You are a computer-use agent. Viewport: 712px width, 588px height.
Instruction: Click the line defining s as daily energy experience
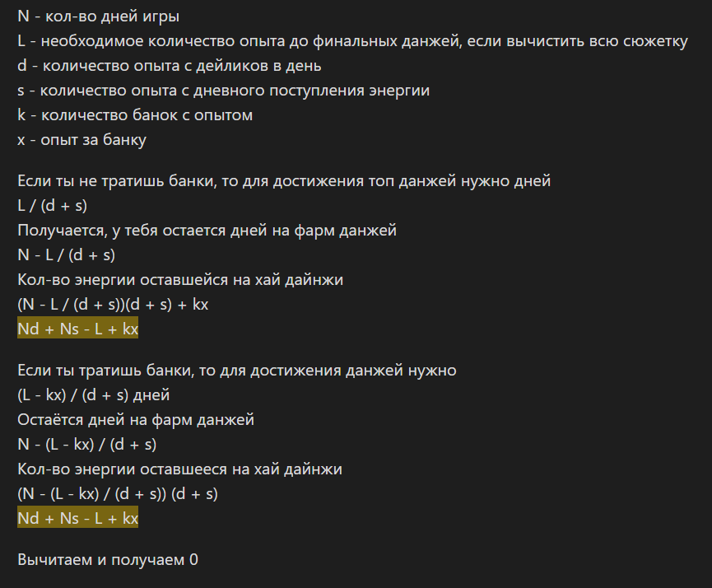(223, 91)
